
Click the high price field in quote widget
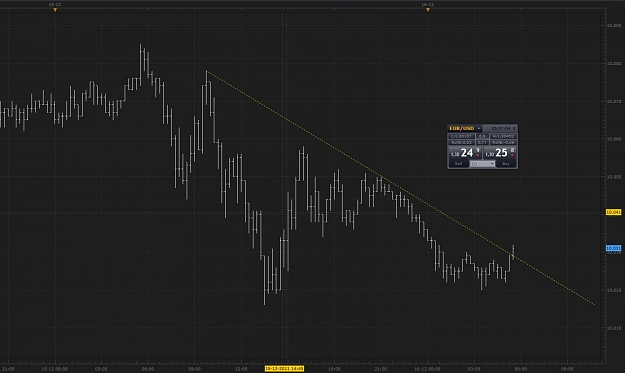click(503, 136)
